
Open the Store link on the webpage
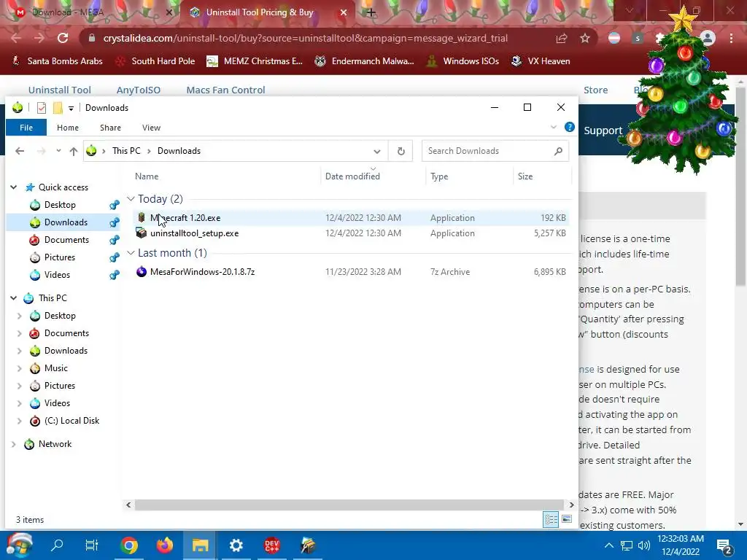595,90
